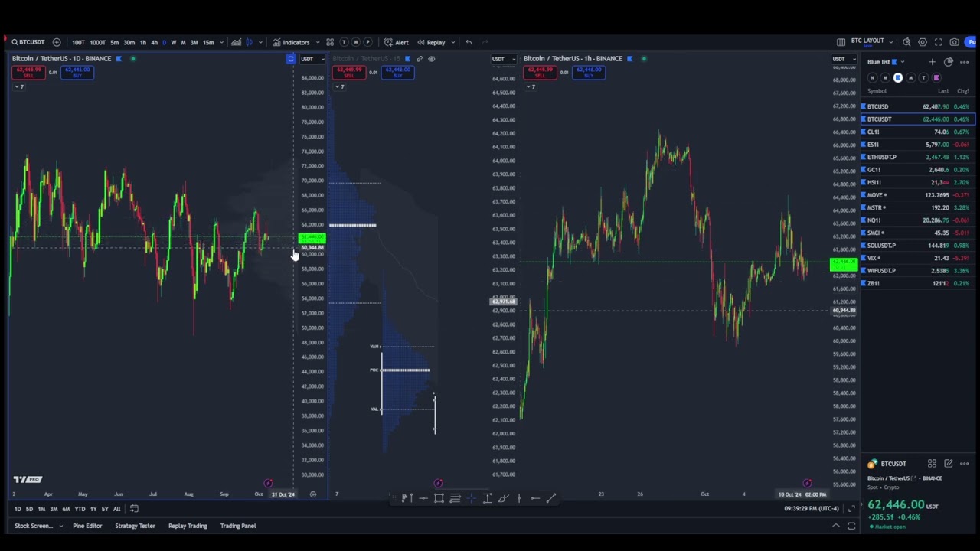Open the Blue list watchlist dropdown

point(886,62)
